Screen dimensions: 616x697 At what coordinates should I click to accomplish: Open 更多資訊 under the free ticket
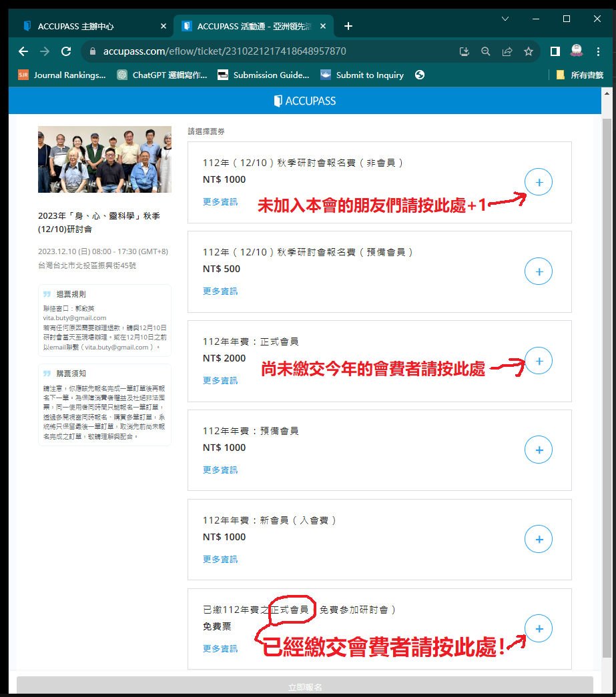(x=220, y=648)
